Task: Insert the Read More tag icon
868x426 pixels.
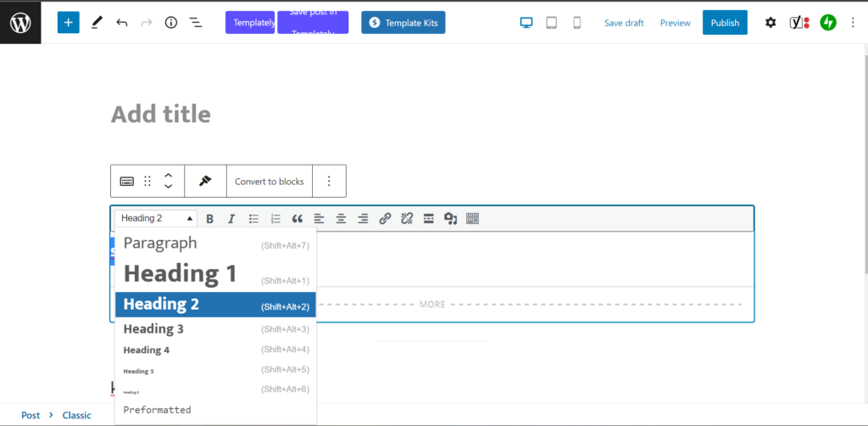Action: tap(429, 219)
